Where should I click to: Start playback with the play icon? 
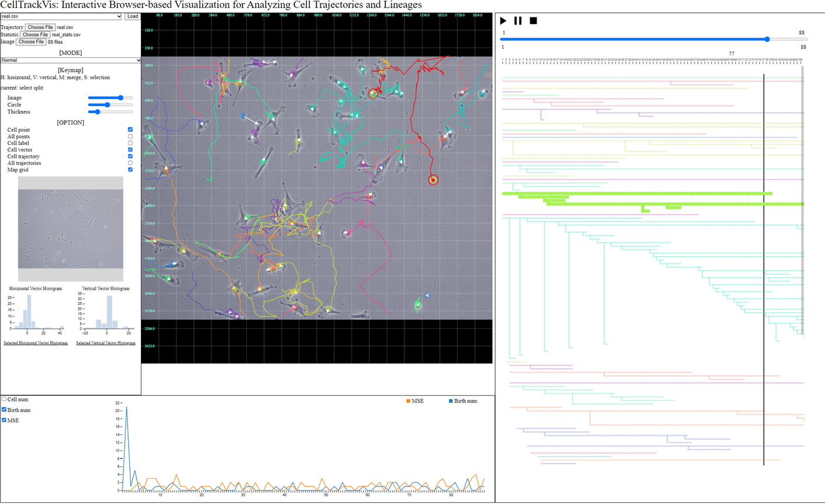(x=503, y=20)
